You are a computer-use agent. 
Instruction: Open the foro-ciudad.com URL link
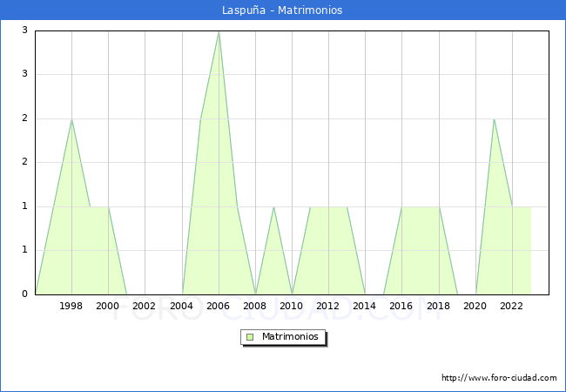click(x=499, y=378)
